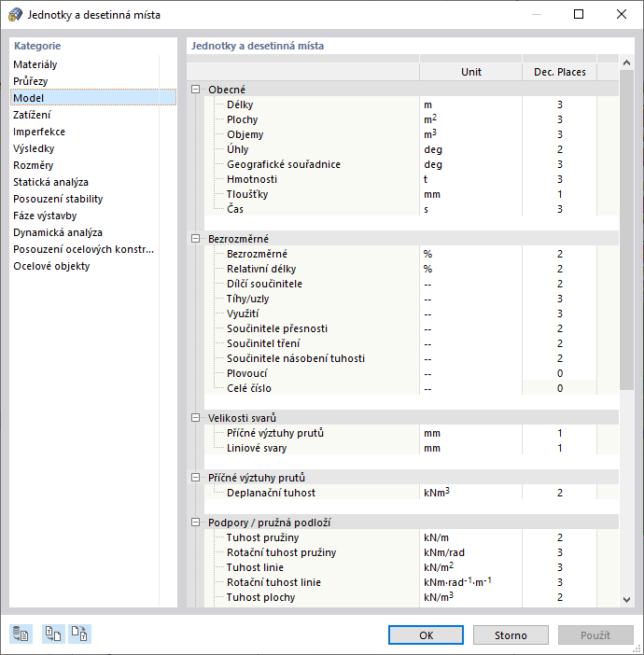
Task: Select the Materiály category
Action: tap(92, 64)
